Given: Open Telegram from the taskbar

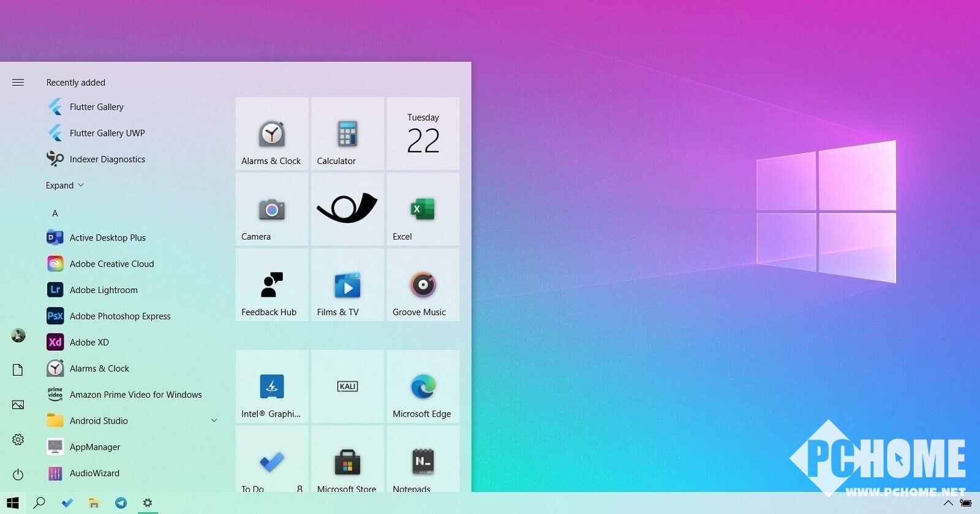Looking at the screenshot, I should (x=121, y=503).
